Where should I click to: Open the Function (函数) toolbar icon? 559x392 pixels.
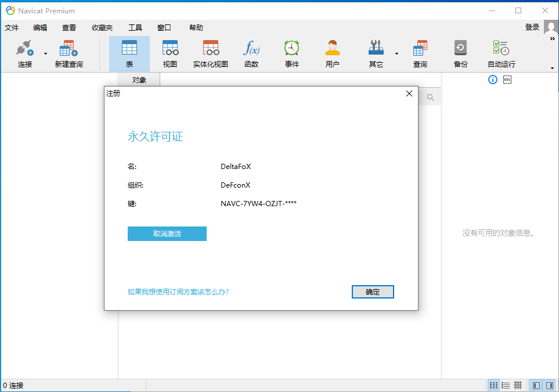[251, 53]
